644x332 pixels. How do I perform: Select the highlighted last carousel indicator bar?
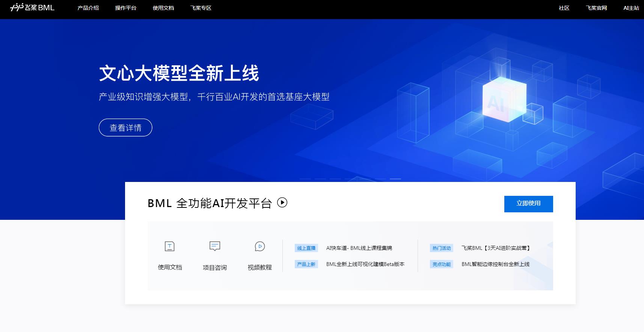point(395,179)
